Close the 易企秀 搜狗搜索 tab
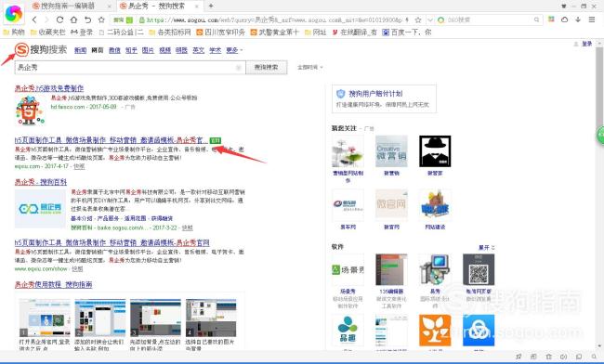The width and height of the screenshot is (604, 364). point(197,6)
